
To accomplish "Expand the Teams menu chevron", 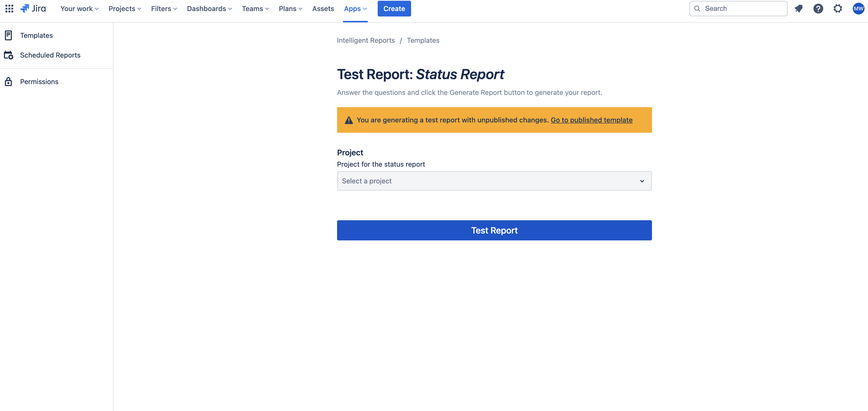I will tap(267, 9).
